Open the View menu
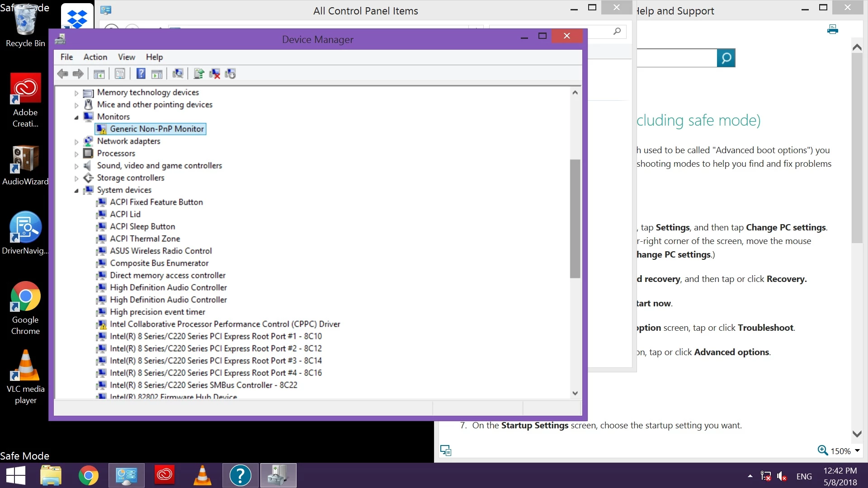This screenshot has width=868, height=488. tap(126, 57)
